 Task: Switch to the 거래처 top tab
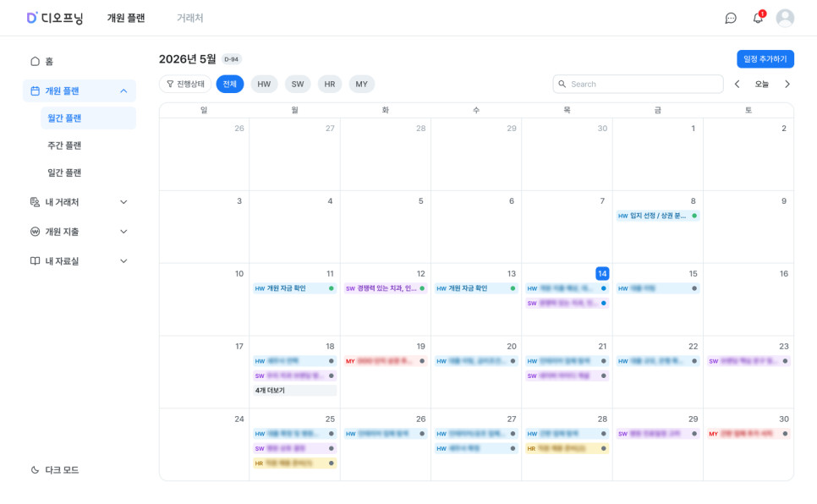[x=189, y=19]
